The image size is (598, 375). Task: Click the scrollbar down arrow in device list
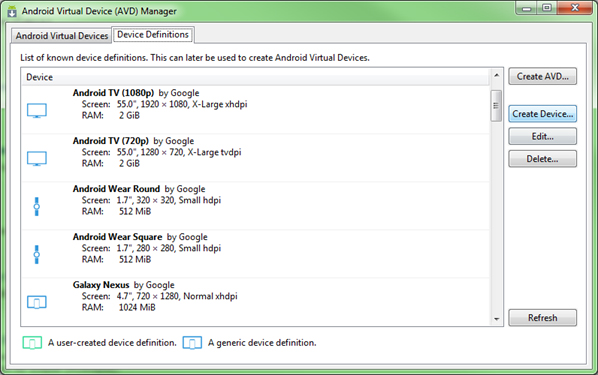click(496, 319)
